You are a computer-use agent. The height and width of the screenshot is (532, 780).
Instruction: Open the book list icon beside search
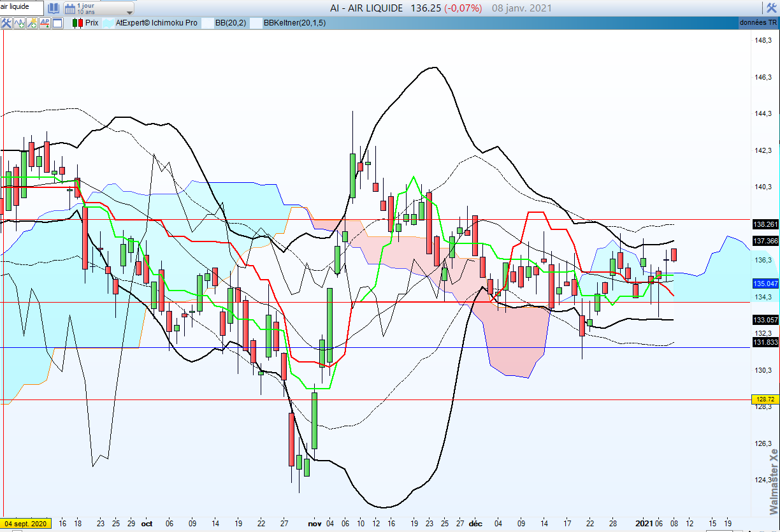pos(54,8)
